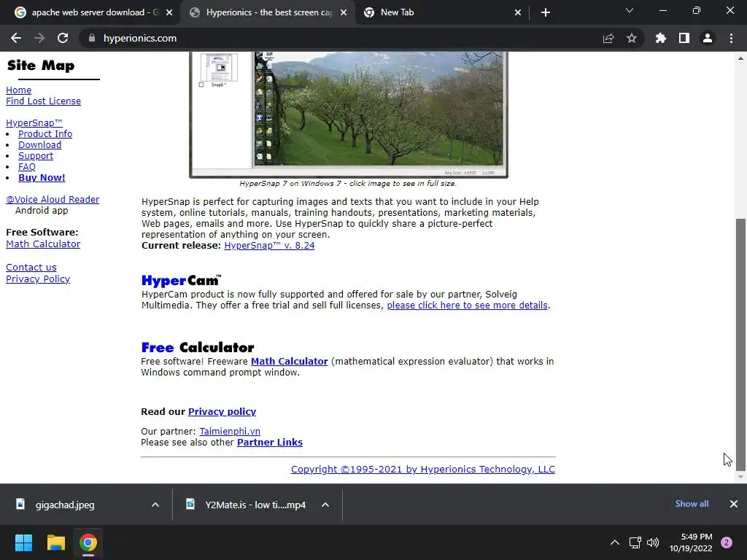Reload the Hyperionics page
Screen dimensions: 747x560
63,38
